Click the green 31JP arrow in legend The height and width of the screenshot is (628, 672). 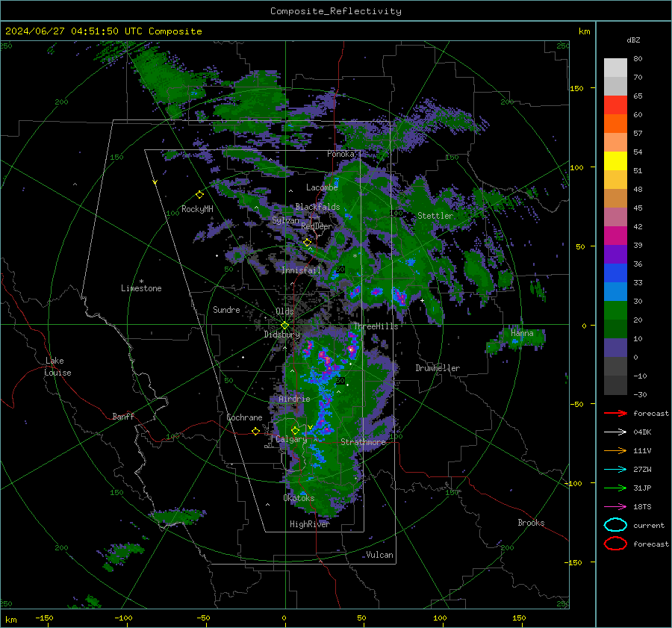pos(615,488)
